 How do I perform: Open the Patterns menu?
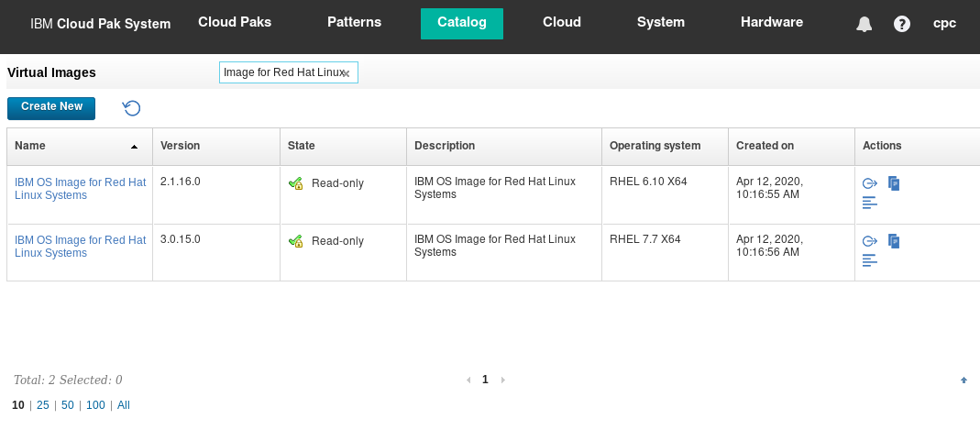(x=355, y=23)
